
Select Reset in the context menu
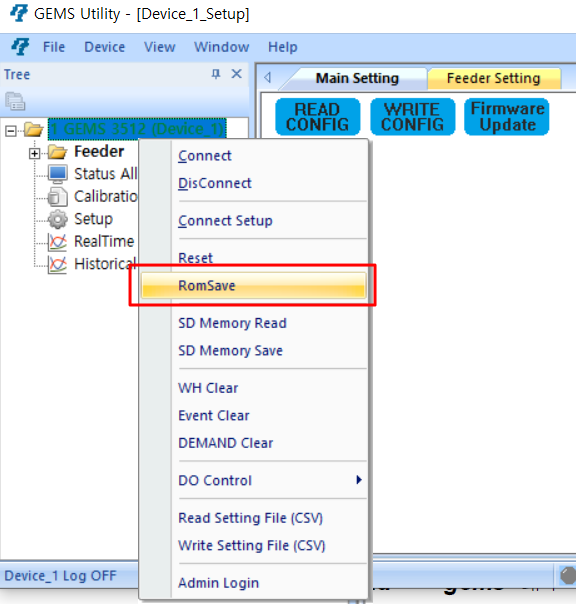click(254, 258)
